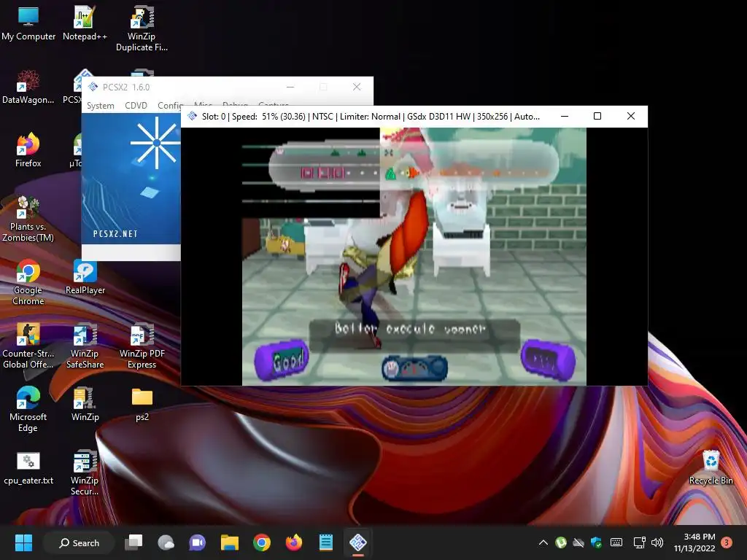The height and width of the screenshot is (560, 747).
Task: Click the PCSX2 taskbar icon
Action: pos(357,542)
